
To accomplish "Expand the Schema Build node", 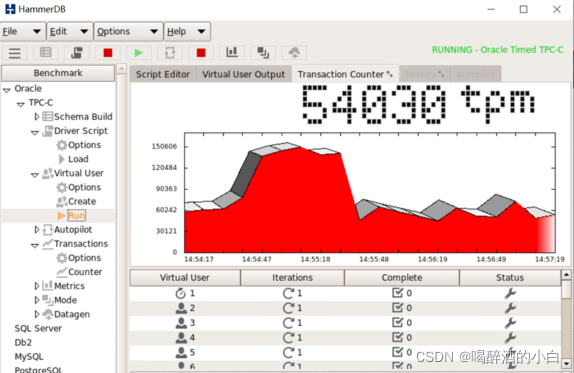I will point(36,117).
